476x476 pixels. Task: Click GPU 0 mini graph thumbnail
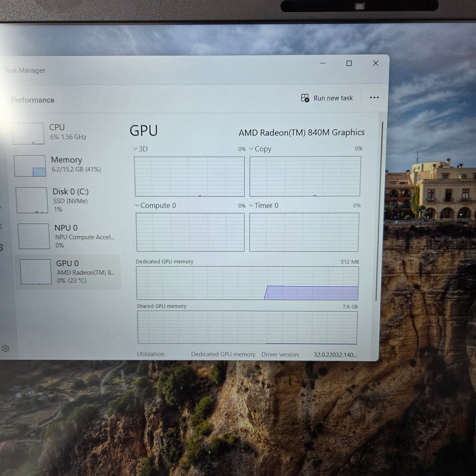[36, 272]
